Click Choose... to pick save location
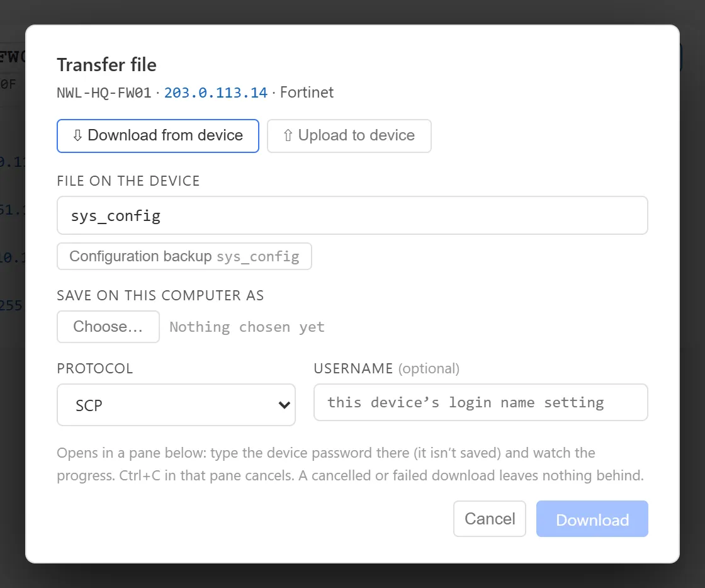The height and width of the screenshot is (588, 705). [x=108, y=327]
